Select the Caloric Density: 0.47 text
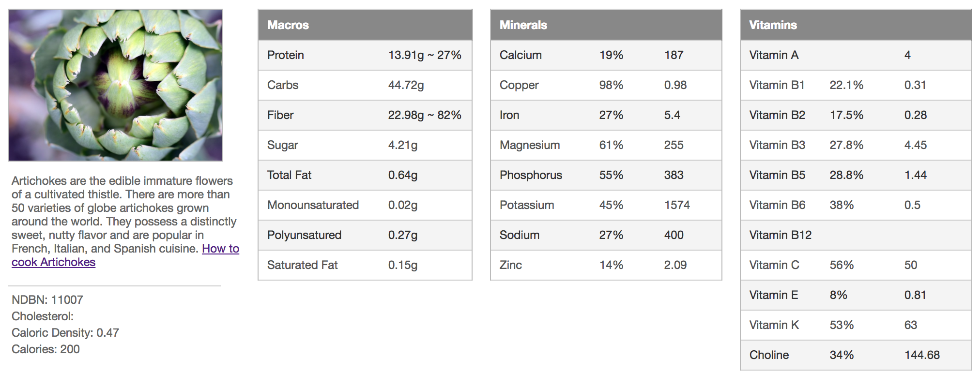Image resolution: width=980 pixels, height=388 pixels. pyautogui.click(x=65, y=333)
